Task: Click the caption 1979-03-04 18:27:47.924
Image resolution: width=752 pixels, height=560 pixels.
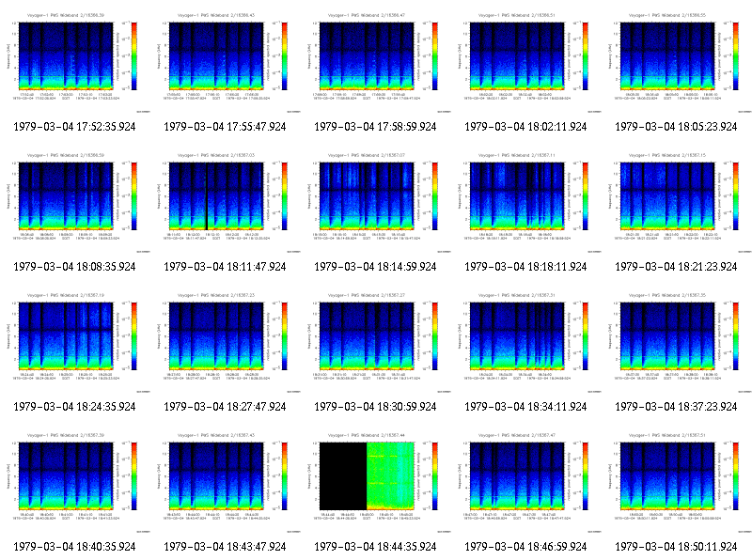Action: 225,407
